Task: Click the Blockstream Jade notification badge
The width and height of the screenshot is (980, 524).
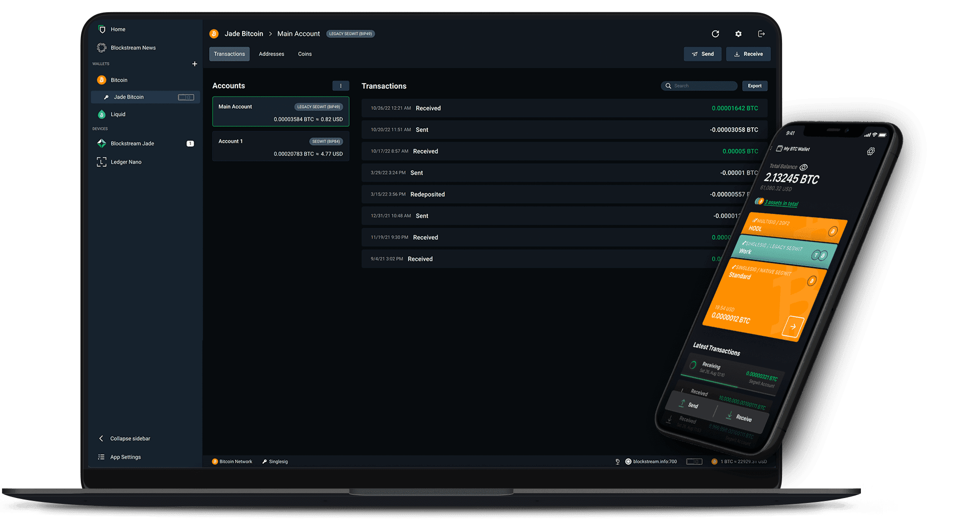Action: pyautogui.click(x=190, y=143)
